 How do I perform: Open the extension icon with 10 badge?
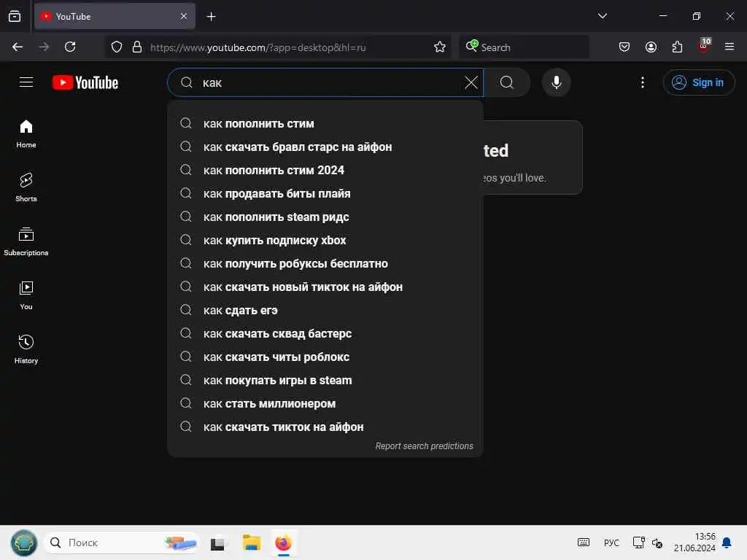click(x=704, y=46)
